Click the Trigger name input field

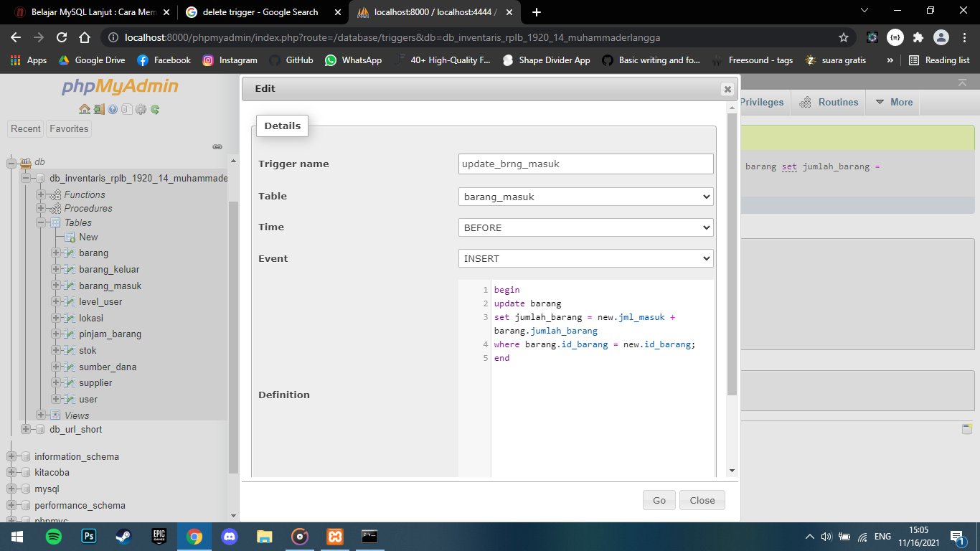point(585,164)
